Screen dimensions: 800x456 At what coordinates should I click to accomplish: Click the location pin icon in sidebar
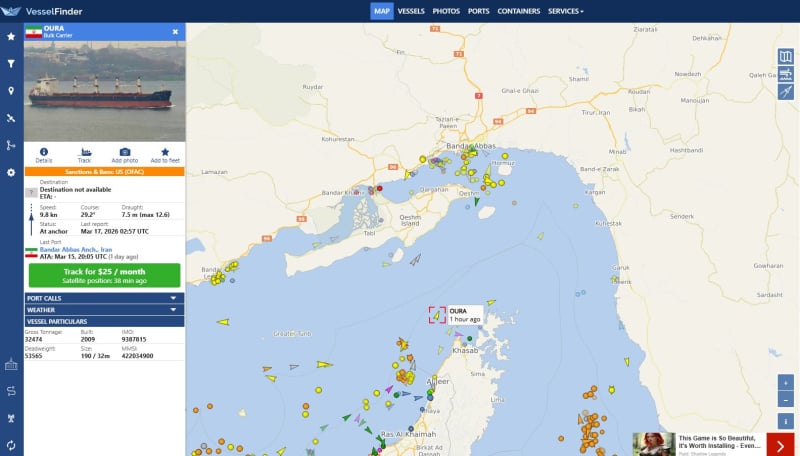pos(11,91)
